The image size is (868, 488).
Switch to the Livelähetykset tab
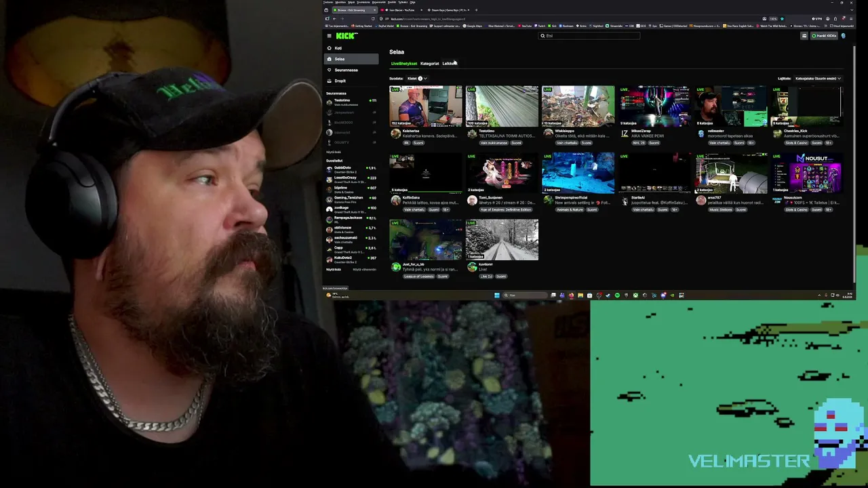pyautogui.click(x=404, y=64)
